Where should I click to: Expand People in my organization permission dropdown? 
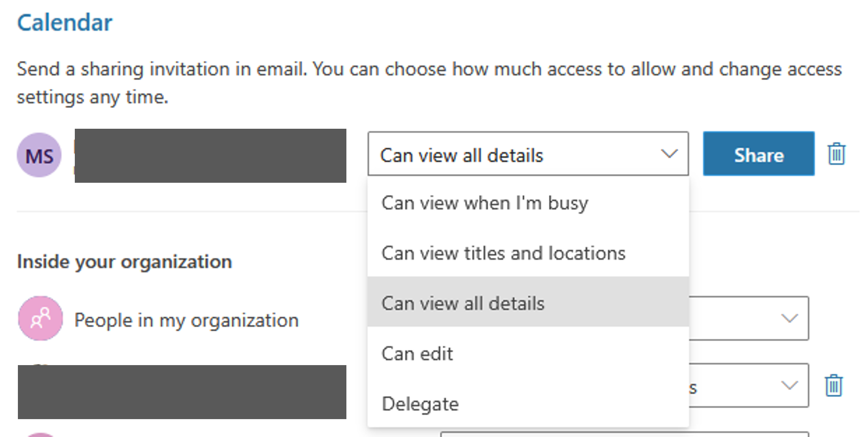pyautogui.click(x=789, y=318)
